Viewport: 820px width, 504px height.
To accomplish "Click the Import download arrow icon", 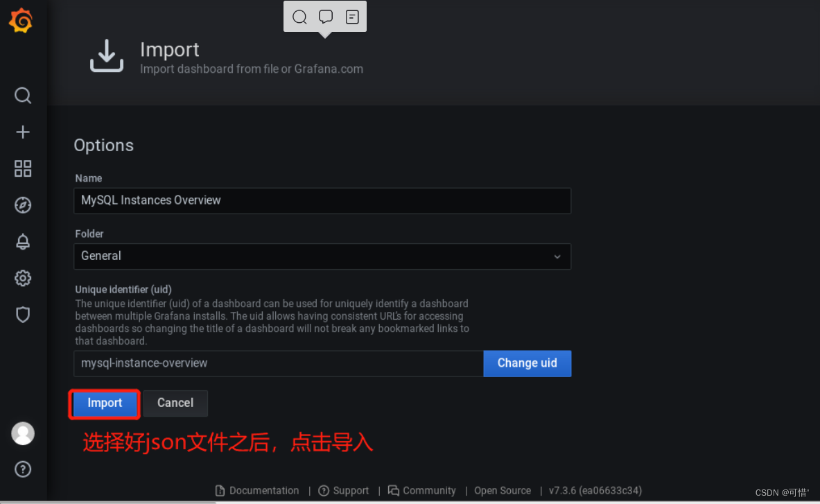I will tap(107, 56).
